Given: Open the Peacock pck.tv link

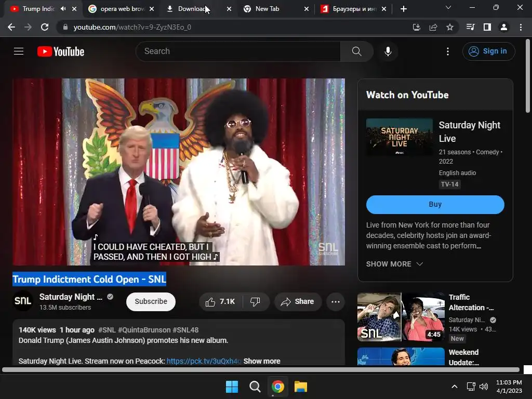Looking at the screenshot, I should coord(204,361).
